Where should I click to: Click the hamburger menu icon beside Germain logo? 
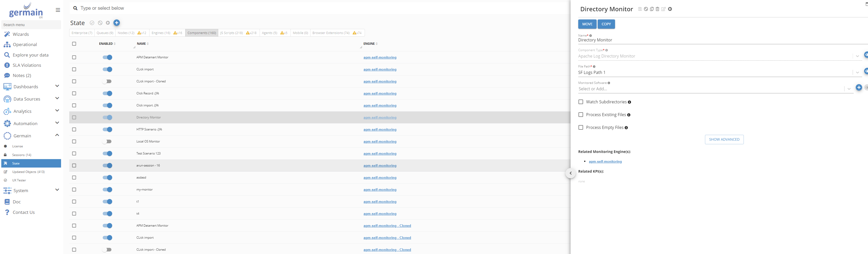pyautogui.click(x=58, y=10)
